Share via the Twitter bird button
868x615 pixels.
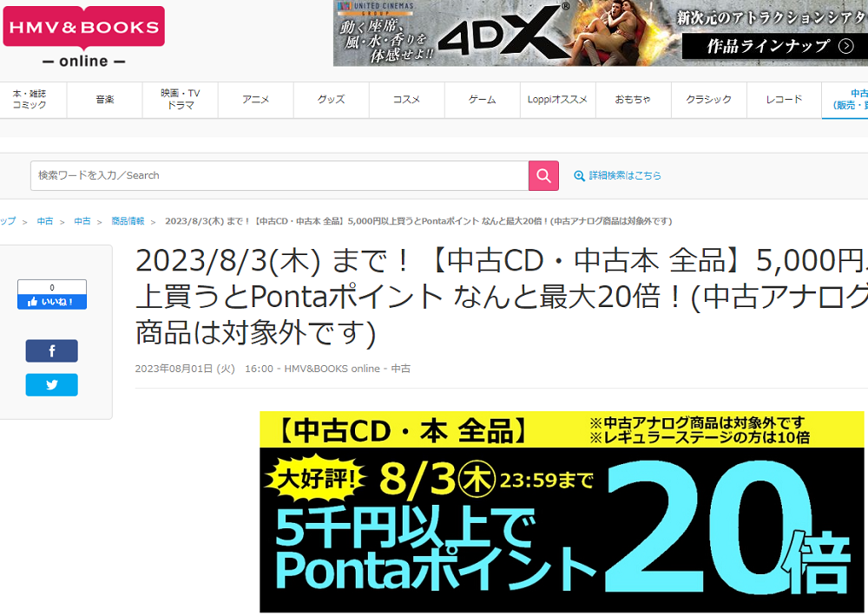(x=51, y=385)
